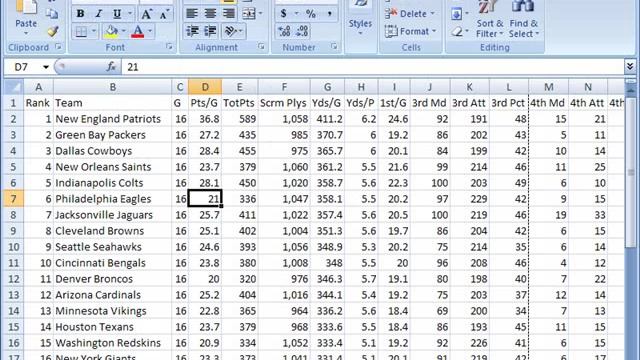Click the Decrease Indent icon

click(x=192, y=31)
